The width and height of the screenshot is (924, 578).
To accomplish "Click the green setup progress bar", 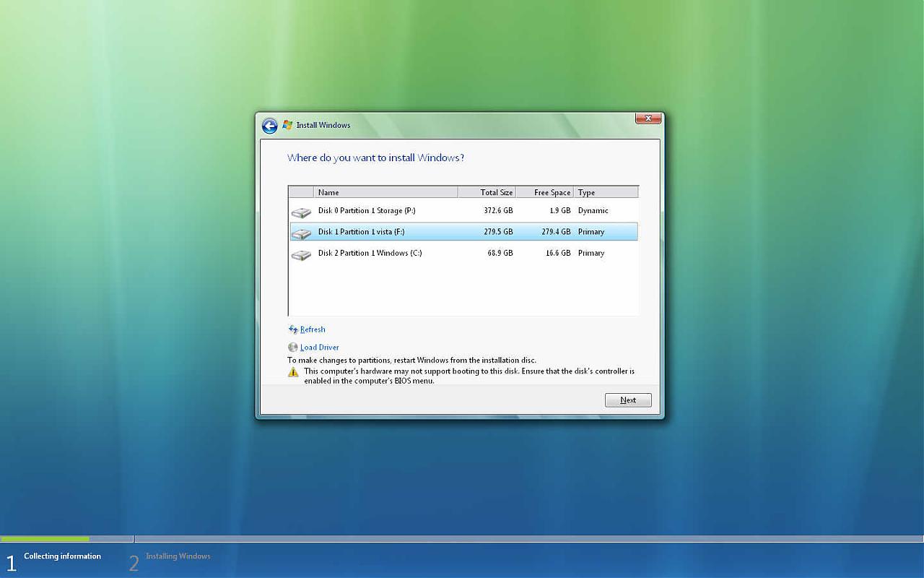I will [x=45, y=539].
